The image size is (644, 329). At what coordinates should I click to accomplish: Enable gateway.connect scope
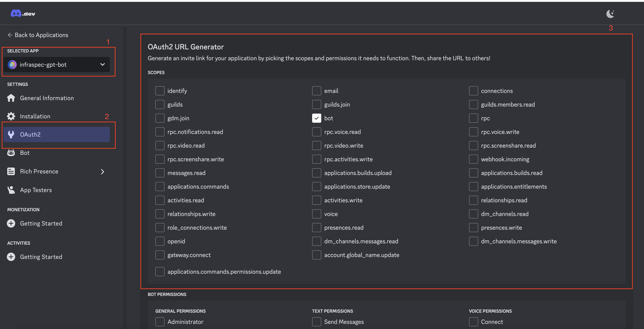coord(160,255)
